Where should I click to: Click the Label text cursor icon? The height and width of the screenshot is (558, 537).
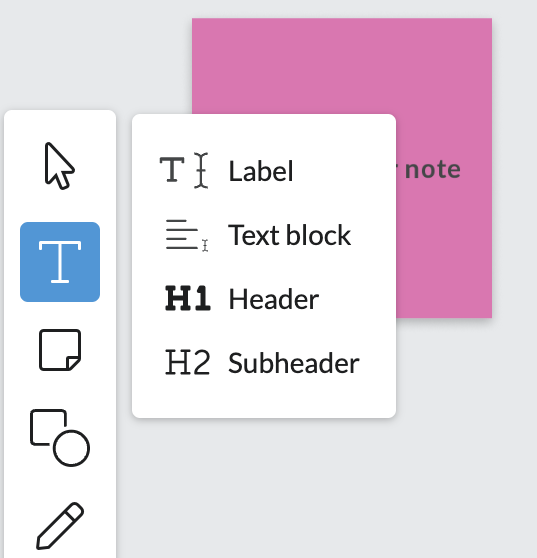pyautogui.click(x=184, y=170)
